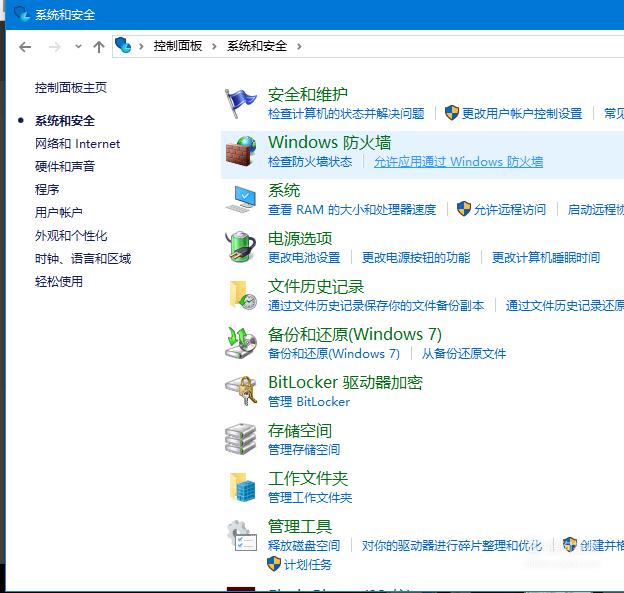Click 更改电源按钮的功能 link
Viewport: 624px width, 593px height.
416,257
